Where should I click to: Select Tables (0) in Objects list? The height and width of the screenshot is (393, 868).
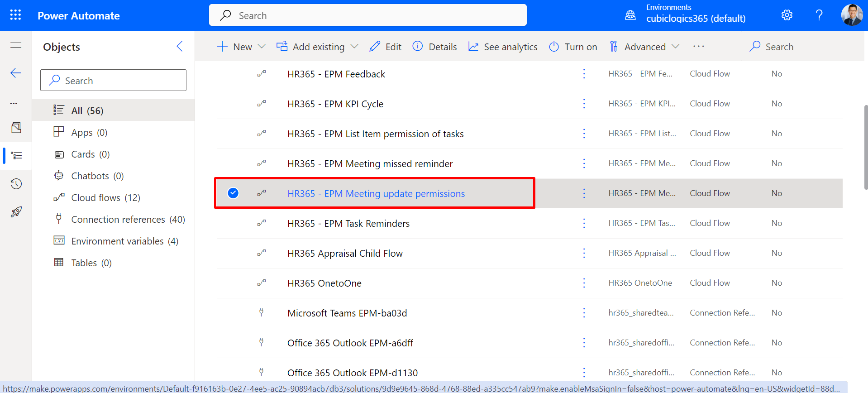pos(113,263)
